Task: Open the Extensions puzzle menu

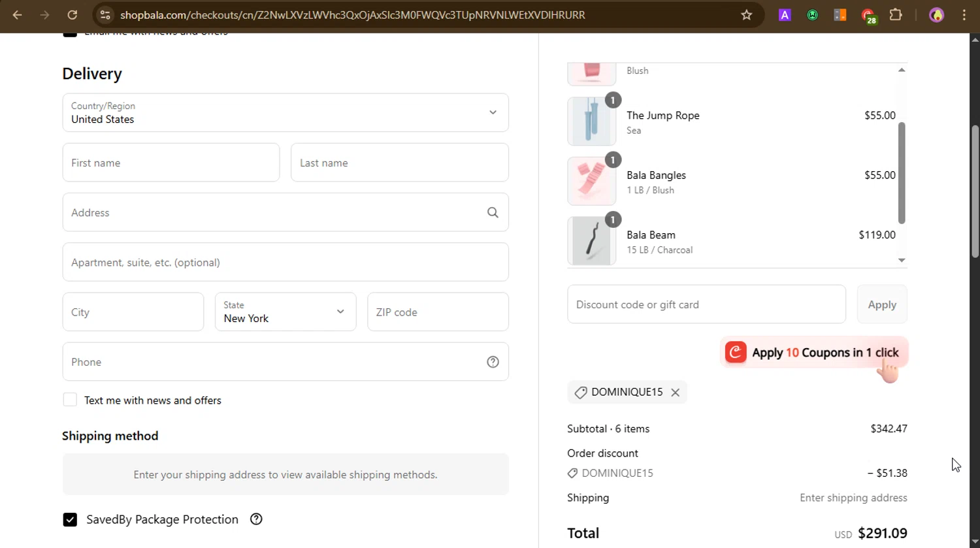Action: (896, 14)
